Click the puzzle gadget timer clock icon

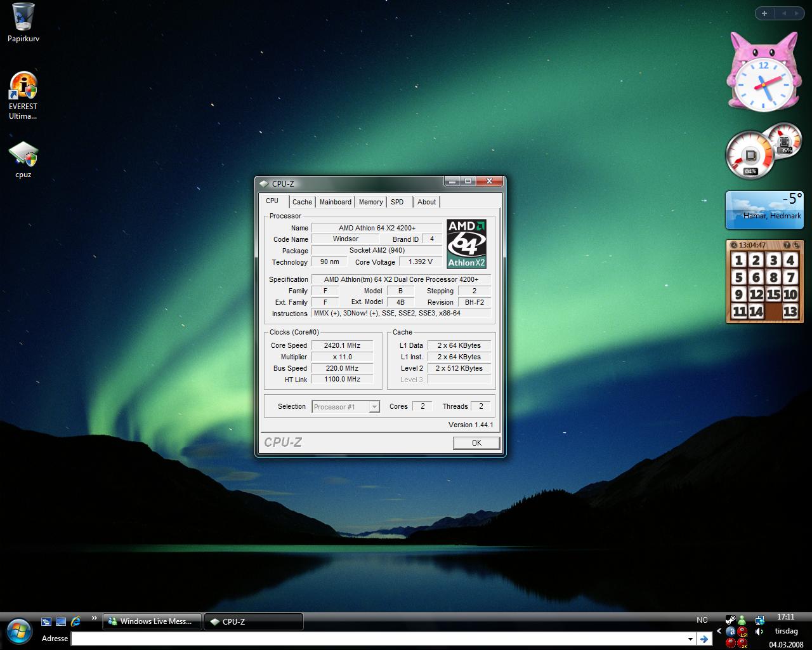(x=734, y=245)
